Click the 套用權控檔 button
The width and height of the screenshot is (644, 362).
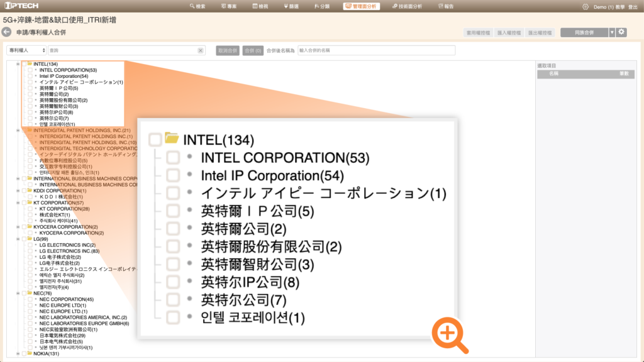[x=478, y=33]
